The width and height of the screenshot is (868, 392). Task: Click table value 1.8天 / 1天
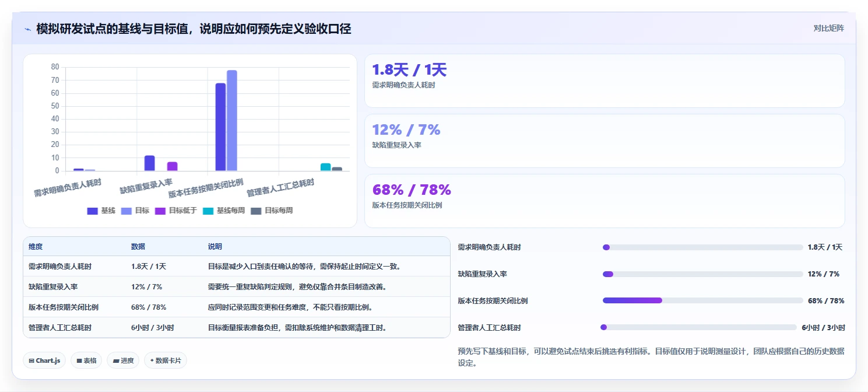pyautogui.click(x=149, y=266)
